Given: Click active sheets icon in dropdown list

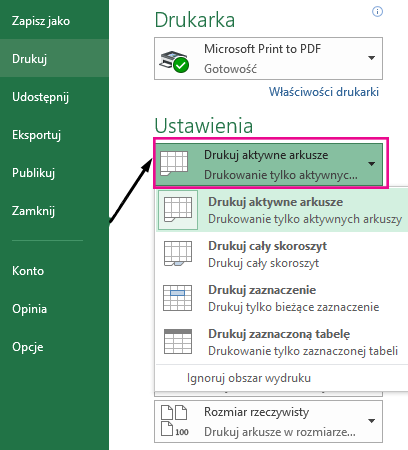Looking at the screenshot, I should pyautogui.click(x=178, y=210).
